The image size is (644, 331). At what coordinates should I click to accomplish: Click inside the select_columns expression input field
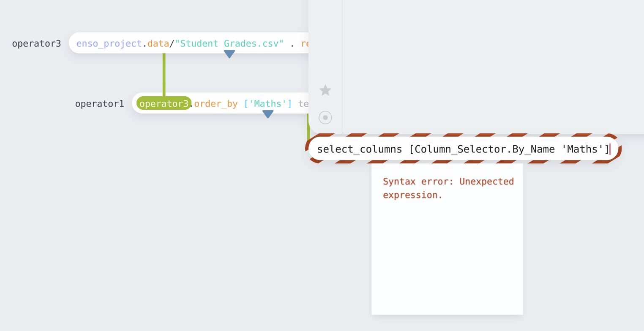click(x=463, y=149)
